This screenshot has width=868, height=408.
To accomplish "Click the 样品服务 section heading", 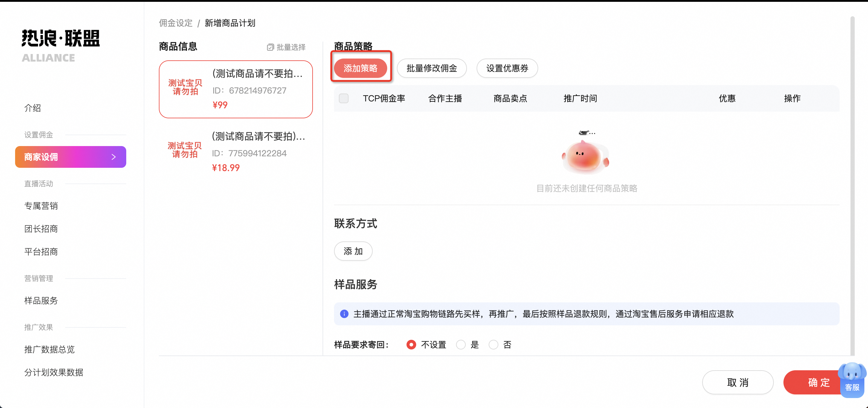I will tap(356, 284).
